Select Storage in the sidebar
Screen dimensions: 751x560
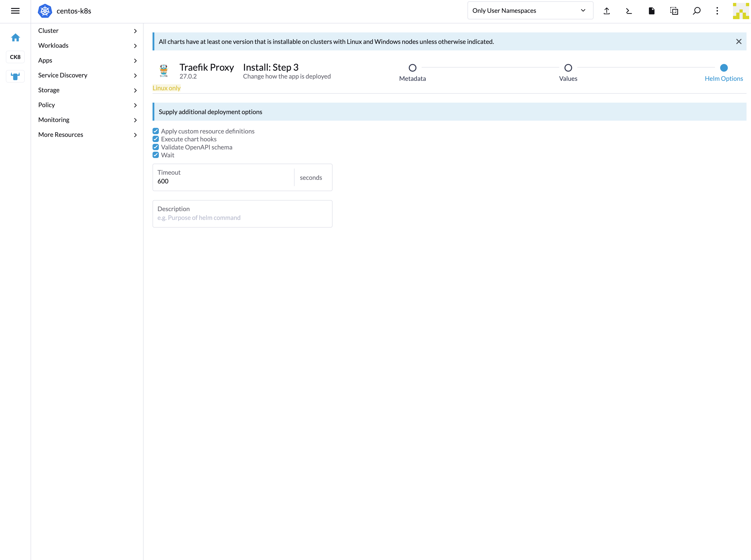pyautogui.click(x=49, y=90)
